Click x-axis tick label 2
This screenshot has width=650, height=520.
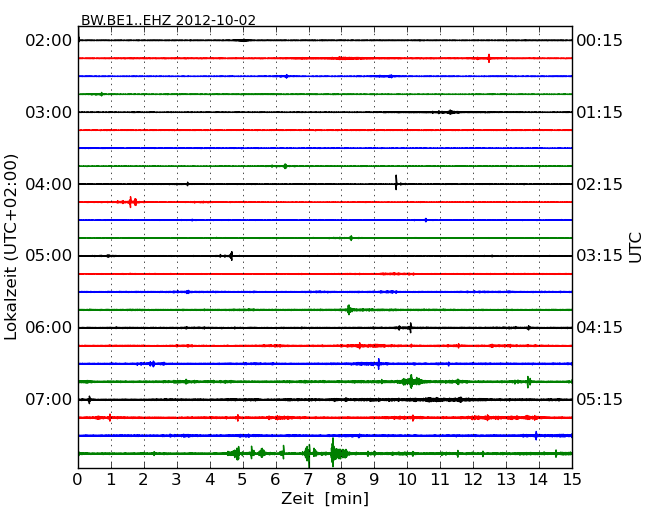143,480
